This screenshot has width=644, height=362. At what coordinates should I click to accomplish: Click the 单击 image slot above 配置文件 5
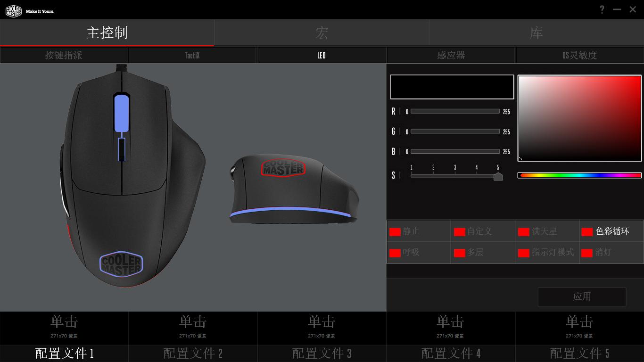point(579,328)
